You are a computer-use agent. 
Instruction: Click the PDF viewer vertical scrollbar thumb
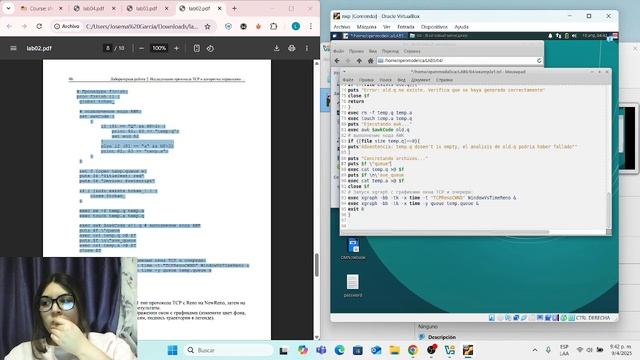317,265
